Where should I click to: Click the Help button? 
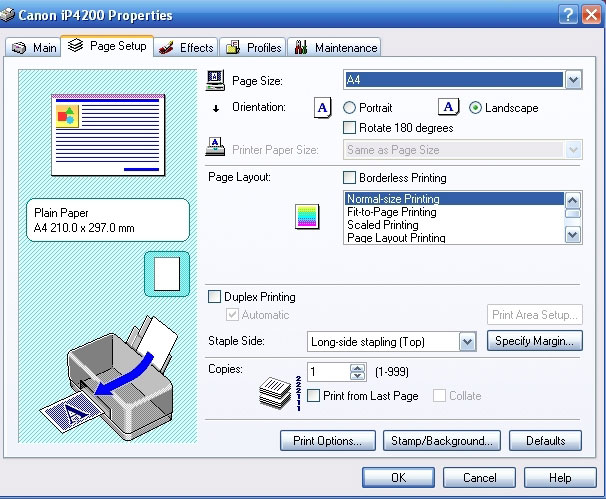tap(560, 478)
